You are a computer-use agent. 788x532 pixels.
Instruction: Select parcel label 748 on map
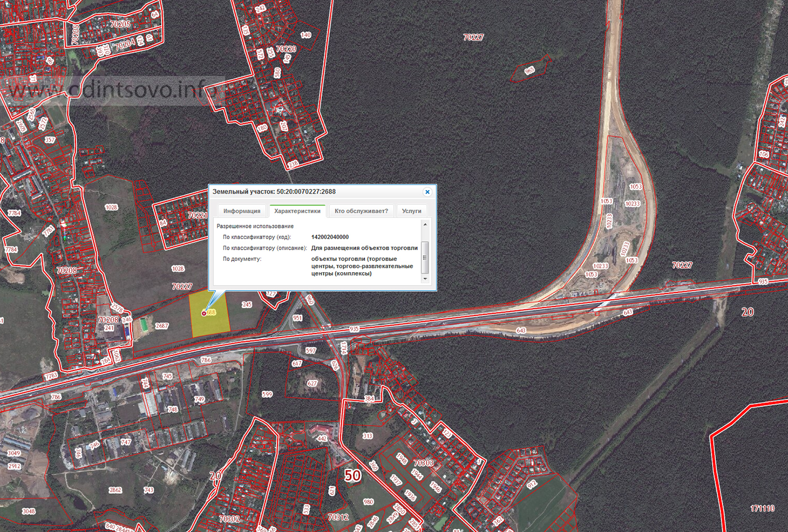pyautogui.click(x=172, y=409)
